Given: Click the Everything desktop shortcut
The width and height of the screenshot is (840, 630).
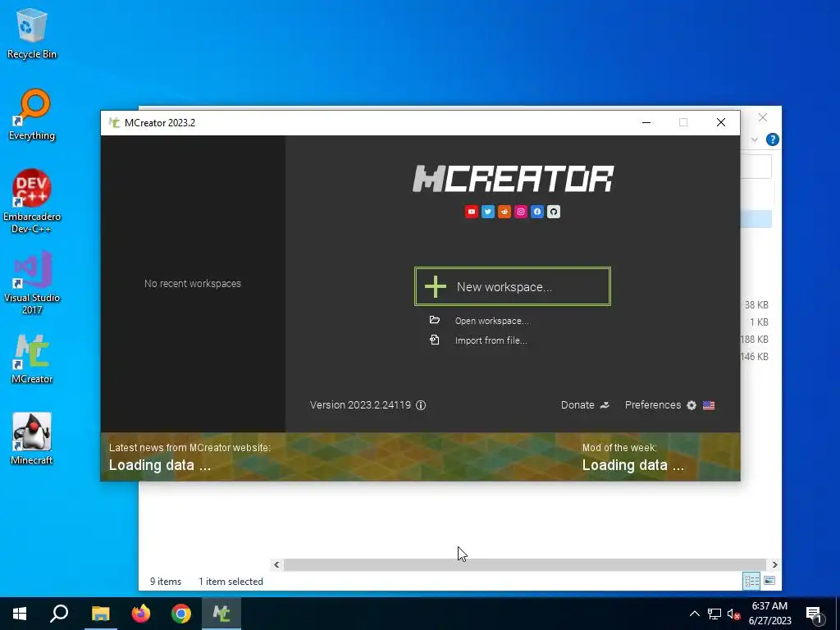Looking at the screenshot, I should click(x=32, y=115).
